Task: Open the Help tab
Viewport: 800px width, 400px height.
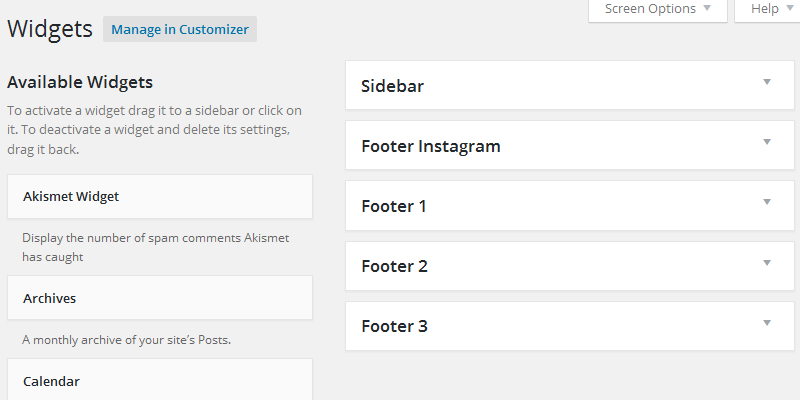Action: click(x=765, y=9)
